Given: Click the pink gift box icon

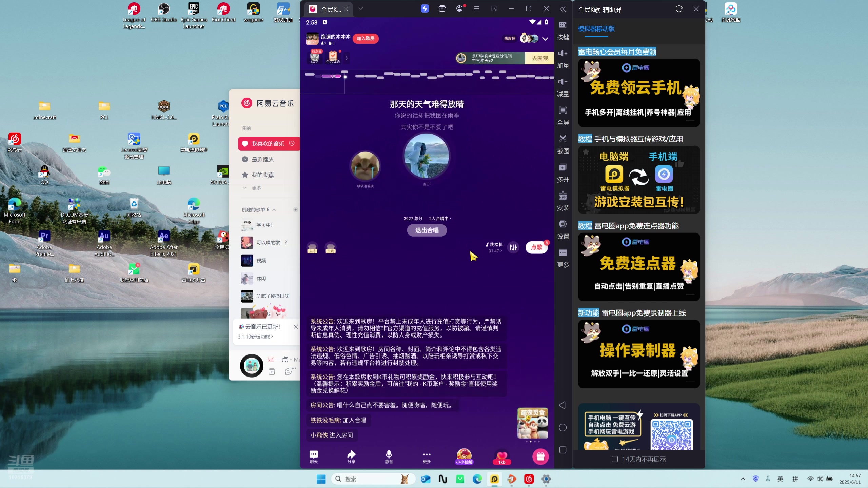Looking at the screenshot, I should pyautogui.click(x=540, y=456).
